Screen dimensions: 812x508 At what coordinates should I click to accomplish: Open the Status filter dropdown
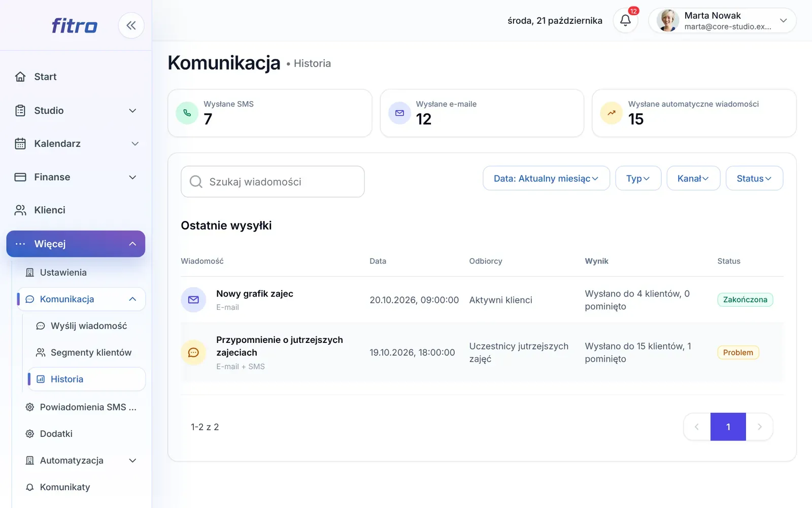tap(754, 178)
